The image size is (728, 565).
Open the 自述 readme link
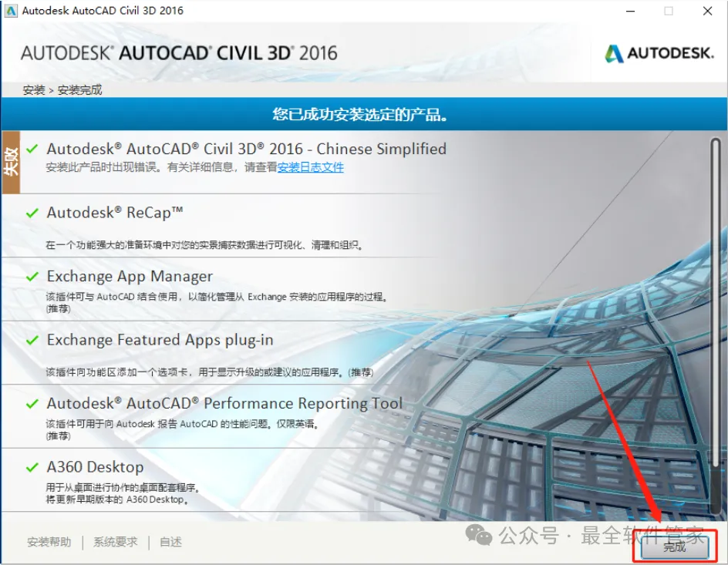[171, 542]
